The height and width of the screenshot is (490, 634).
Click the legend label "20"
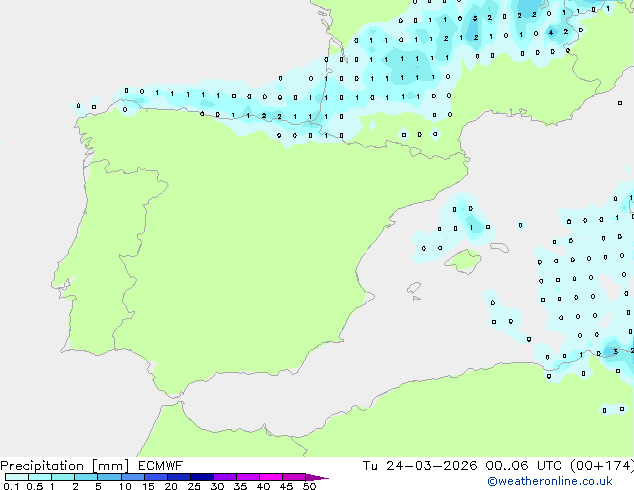point(171,486)
